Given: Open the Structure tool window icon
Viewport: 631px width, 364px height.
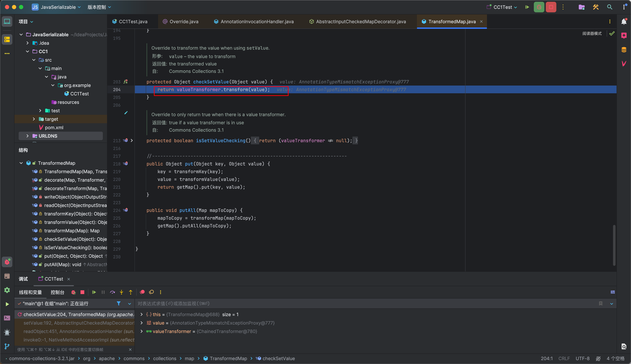Looking at the screenshot, I should (x=7, y=39).
